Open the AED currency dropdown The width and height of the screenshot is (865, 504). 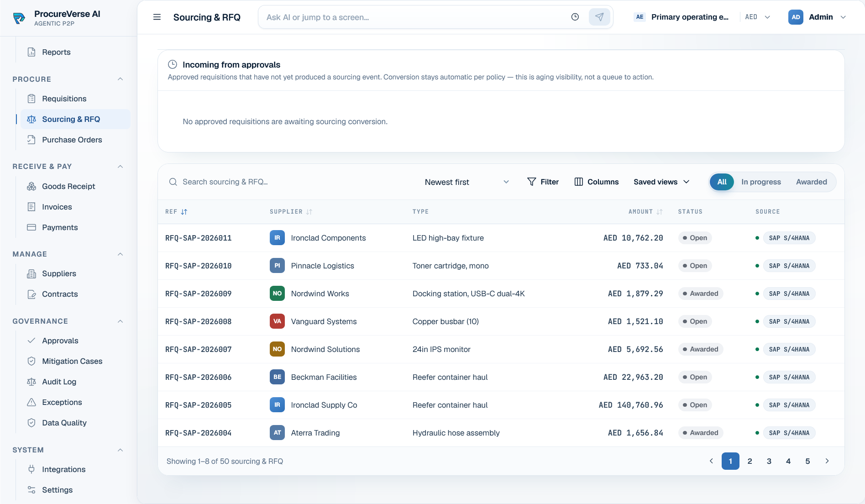(757, 17)
